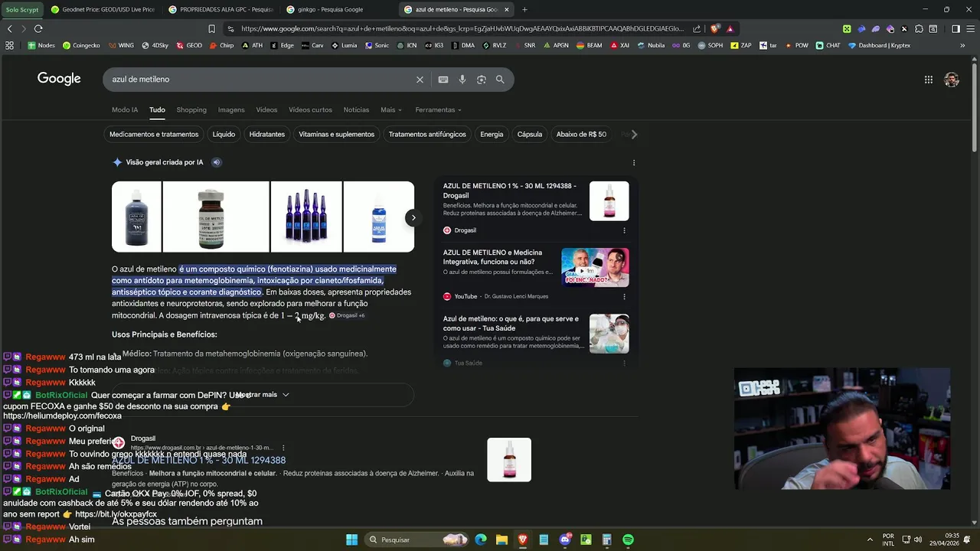Image resolution: width=980 pixels, height=551 pixels.
Task: Open the Ferramentas dropdown
Action: (x=438, y=109)
